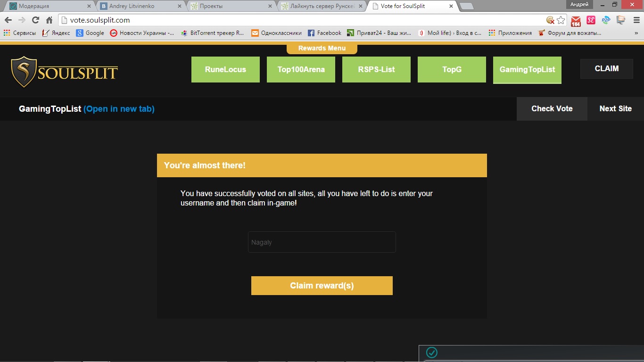Viewport: 644px width, 362px height.
Task: Open the Приват24 bookmark
Action: (x=379, y=33)
